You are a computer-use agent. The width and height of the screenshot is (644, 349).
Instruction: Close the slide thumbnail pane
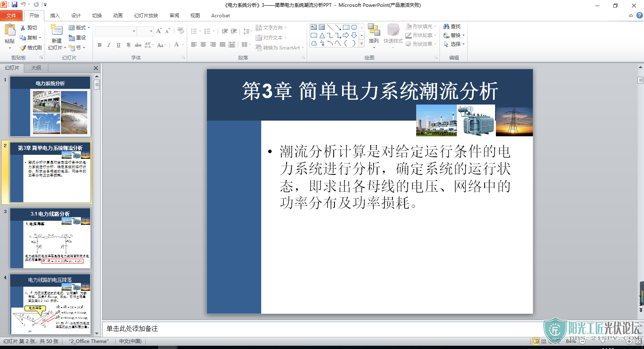point(96,68)
